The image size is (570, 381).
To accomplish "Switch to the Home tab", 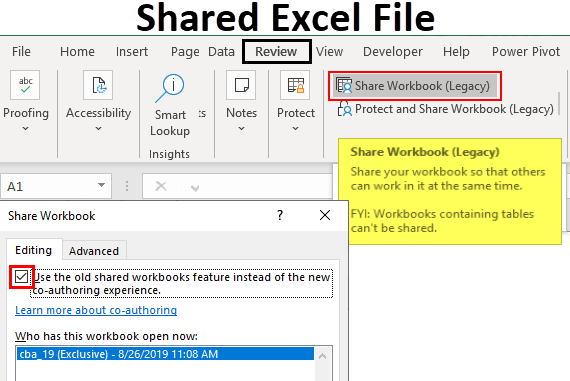I will (x=77, y=52).
